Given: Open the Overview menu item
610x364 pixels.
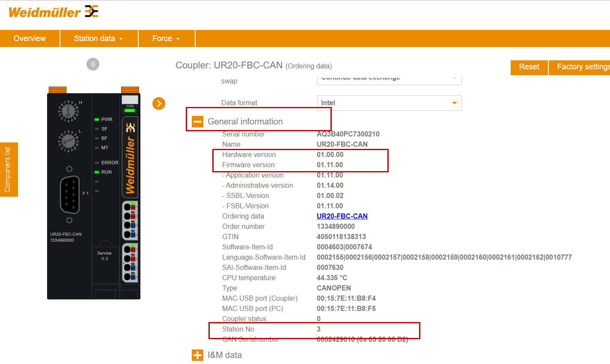Looking at the screenshot, I should (x=30, y=38).
